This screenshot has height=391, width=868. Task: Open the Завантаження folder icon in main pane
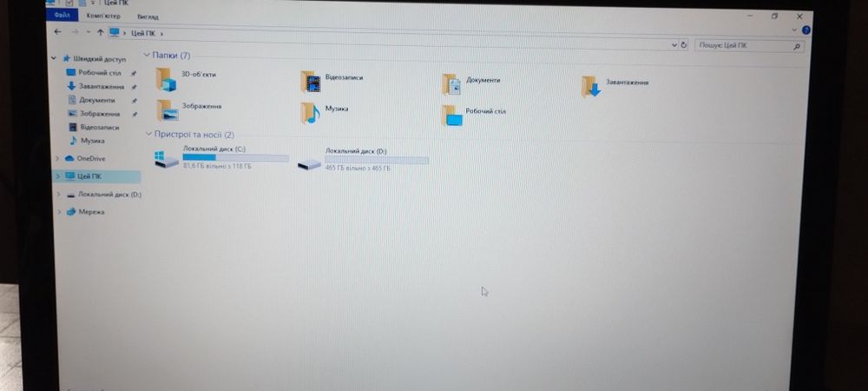click(x=590, y=86)
